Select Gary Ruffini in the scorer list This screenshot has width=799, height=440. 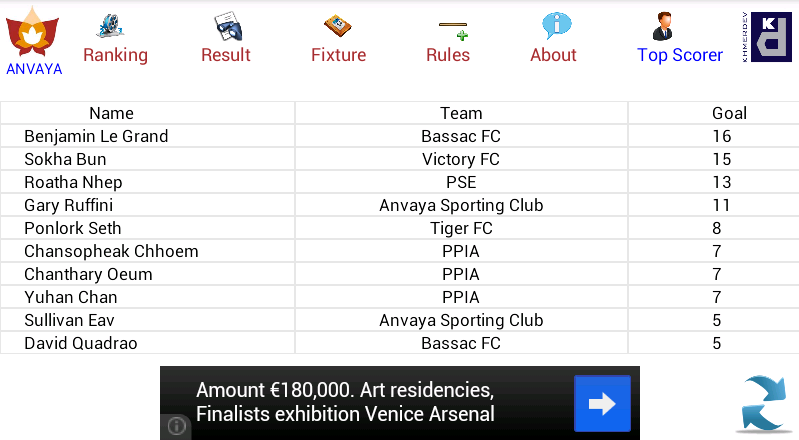click(69, 205)
